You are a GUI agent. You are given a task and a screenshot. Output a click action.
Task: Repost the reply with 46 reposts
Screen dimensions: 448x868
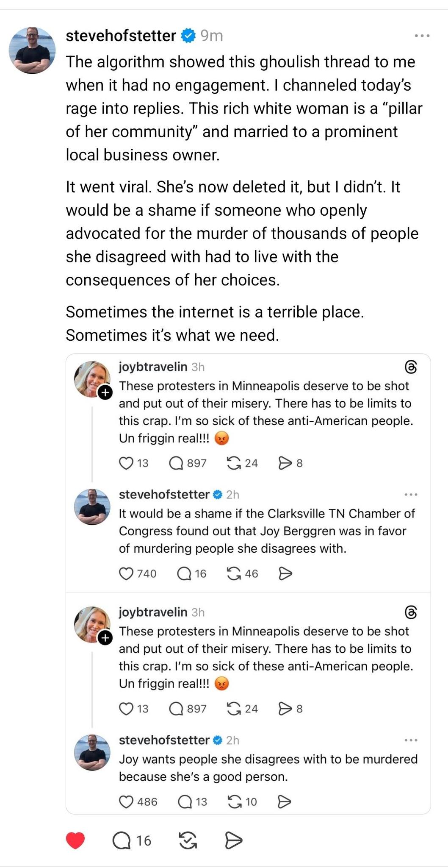(x=234, y=573)
